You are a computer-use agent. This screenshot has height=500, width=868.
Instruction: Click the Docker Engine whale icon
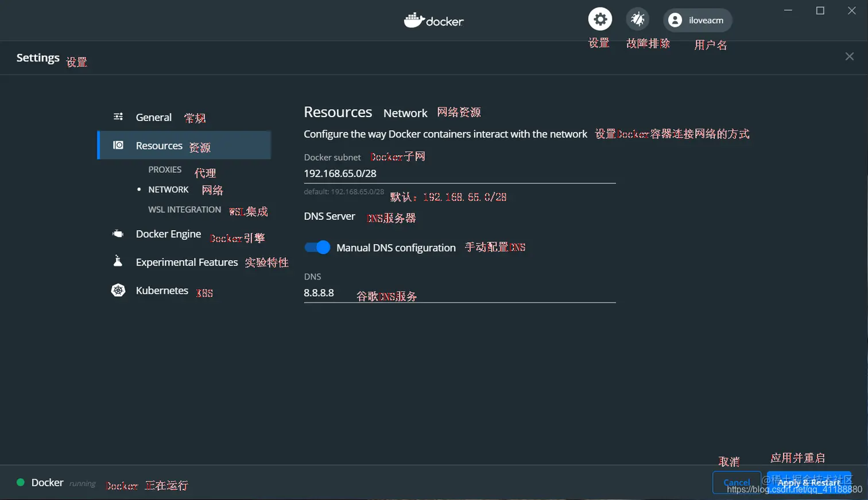(x=118, y=234)
